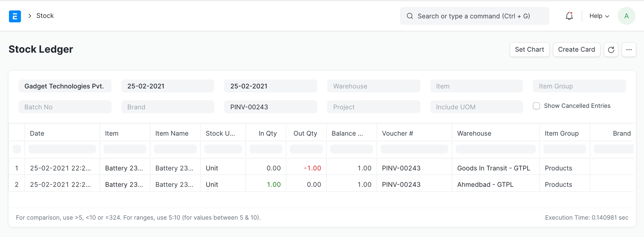Click the company filter Gadget Technologies field
644x237 pixels.
pos(65,86)
